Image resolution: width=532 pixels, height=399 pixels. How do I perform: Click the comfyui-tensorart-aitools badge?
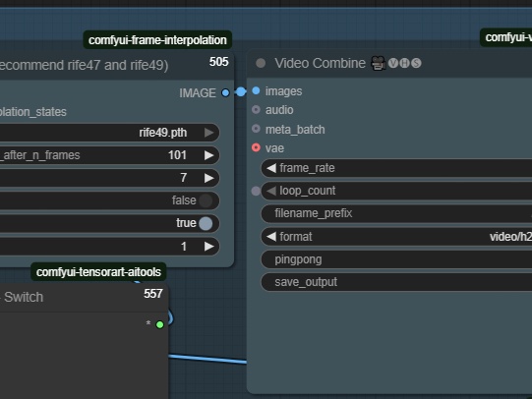(98, 272)
